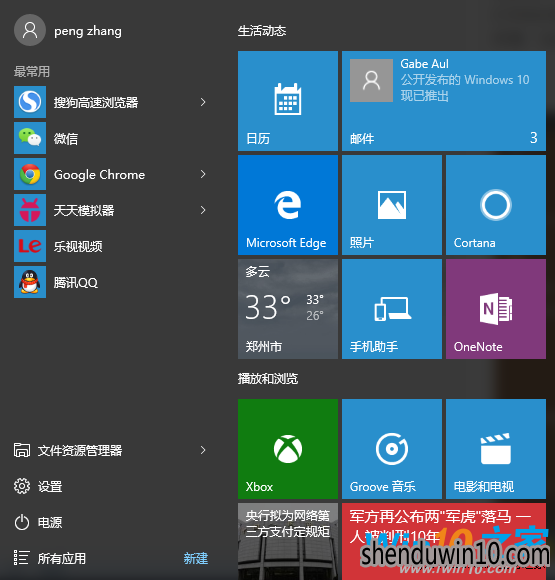Image resolution: width=555 pixels, height=580 pixels.
Task: Expand the 文件资源管理器 jump list arrow
Action: click(x=203, y=450)
